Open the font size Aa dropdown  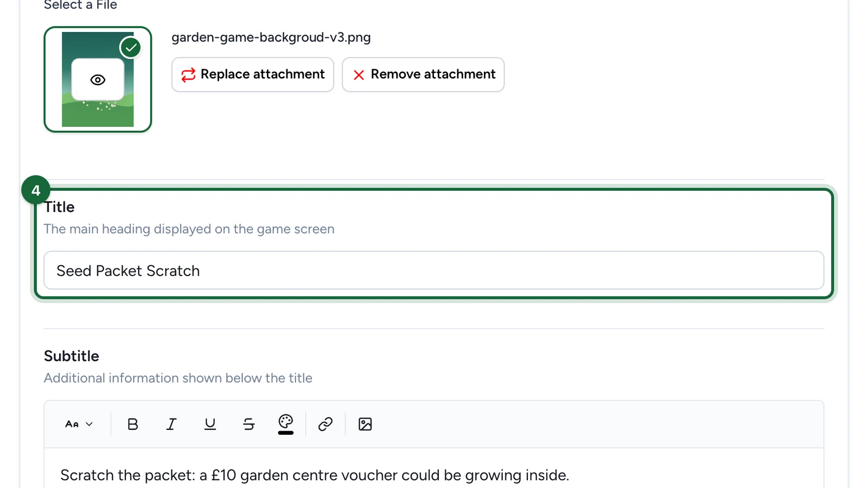[79, 424]
